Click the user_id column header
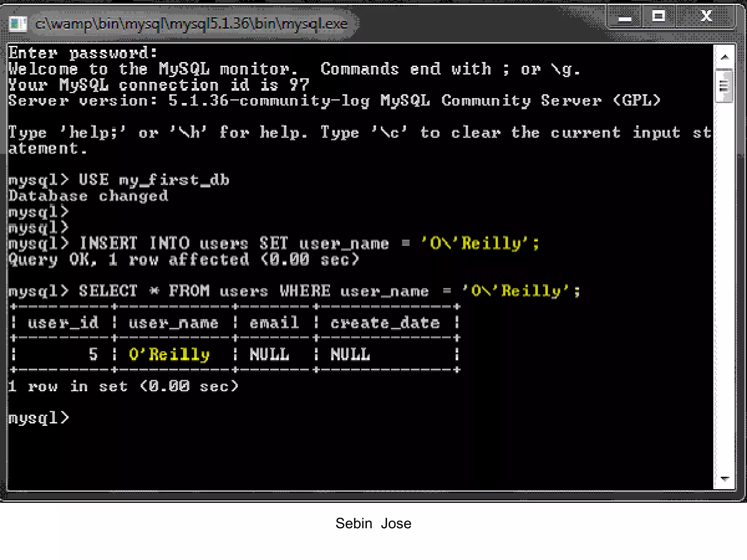Image resolution: width=747 pixels, height=560 pixels. click(x=63, y=323)
